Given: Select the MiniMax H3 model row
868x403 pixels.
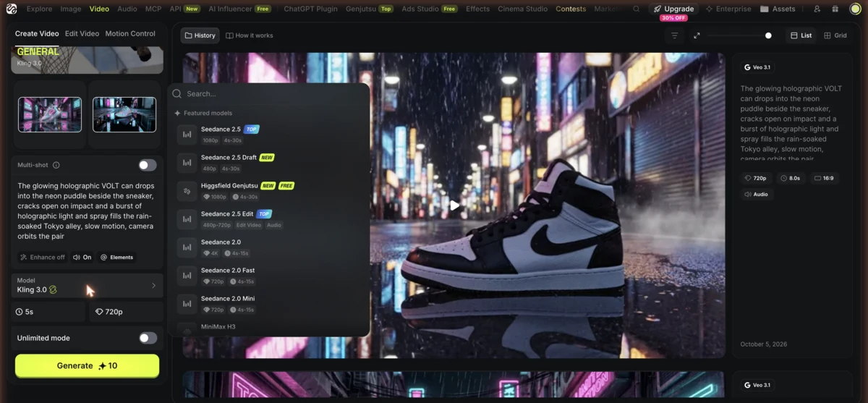Looking at the screenshot, I should pyautogui.click(x=269, y=328).
